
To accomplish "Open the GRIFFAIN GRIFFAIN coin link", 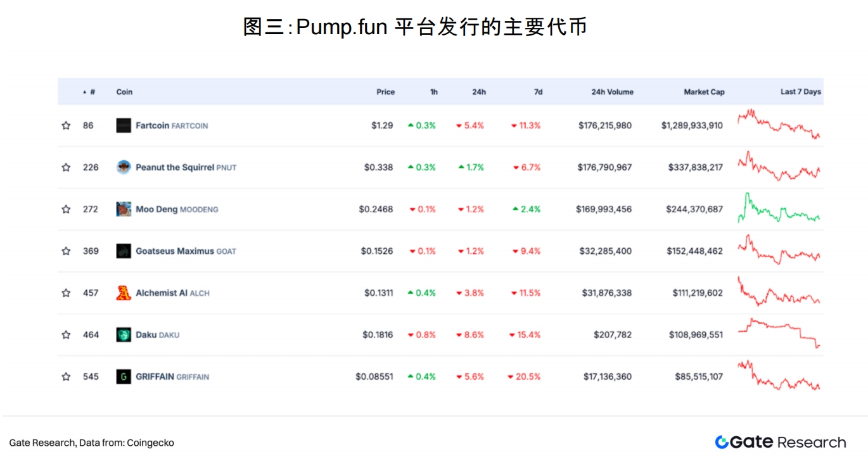I will [172, 376].
